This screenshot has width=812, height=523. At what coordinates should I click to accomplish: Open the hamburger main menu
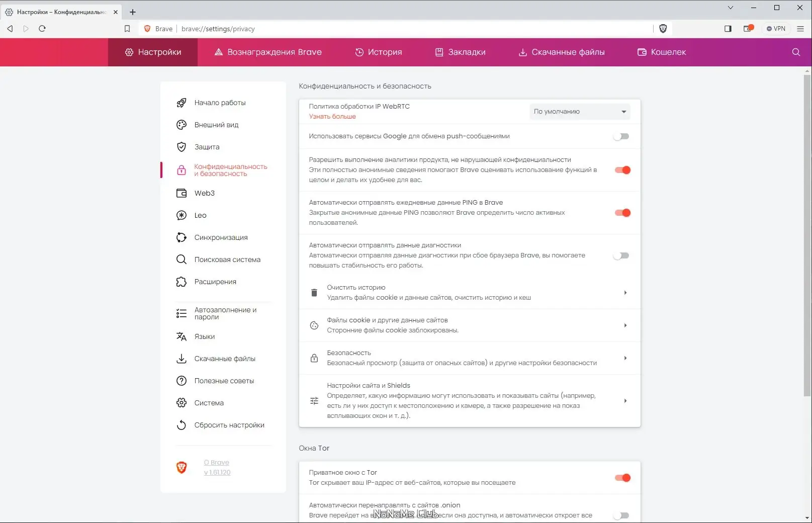[800, 29]
